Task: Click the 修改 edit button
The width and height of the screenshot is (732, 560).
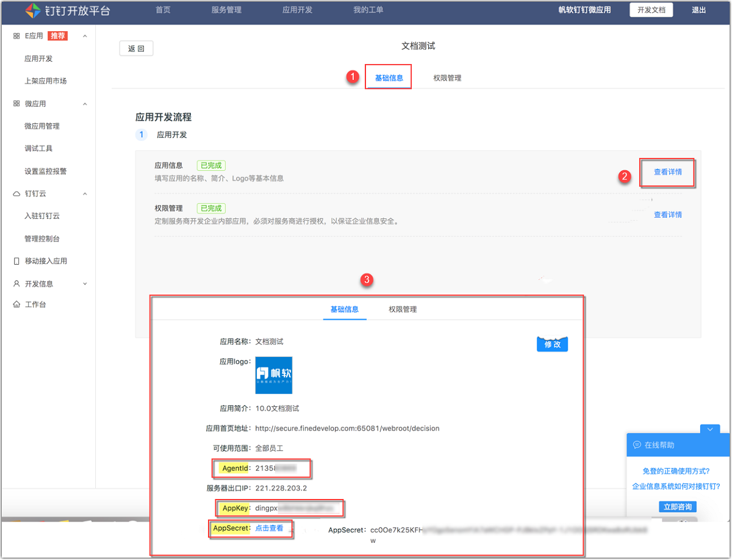Action: click(552, 345)
